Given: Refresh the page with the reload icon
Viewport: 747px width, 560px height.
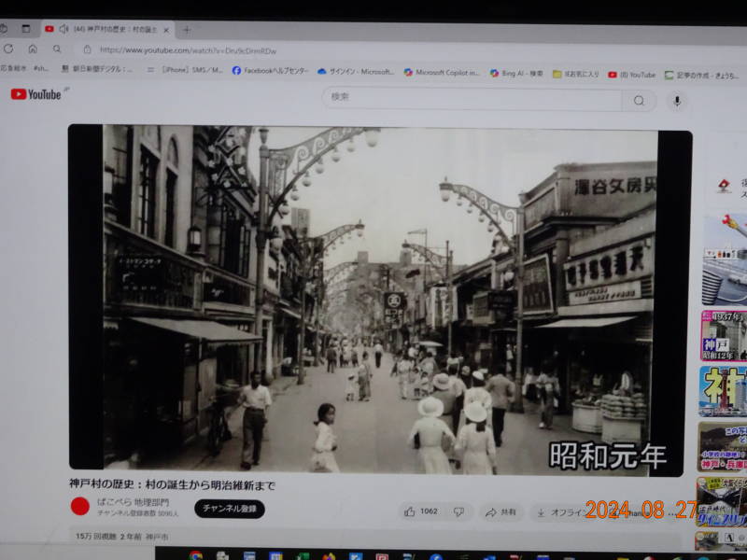Looking at the screenshot, I should 8,49.
